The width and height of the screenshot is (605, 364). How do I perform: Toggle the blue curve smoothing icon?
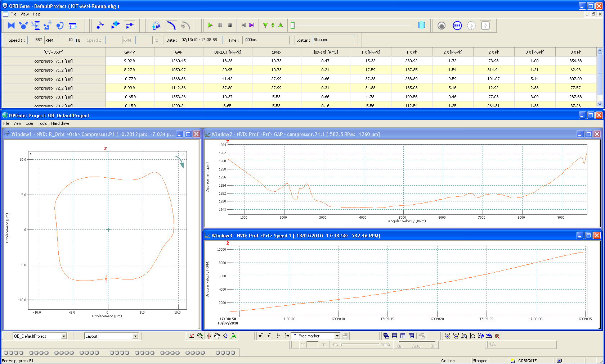(171, 26)
